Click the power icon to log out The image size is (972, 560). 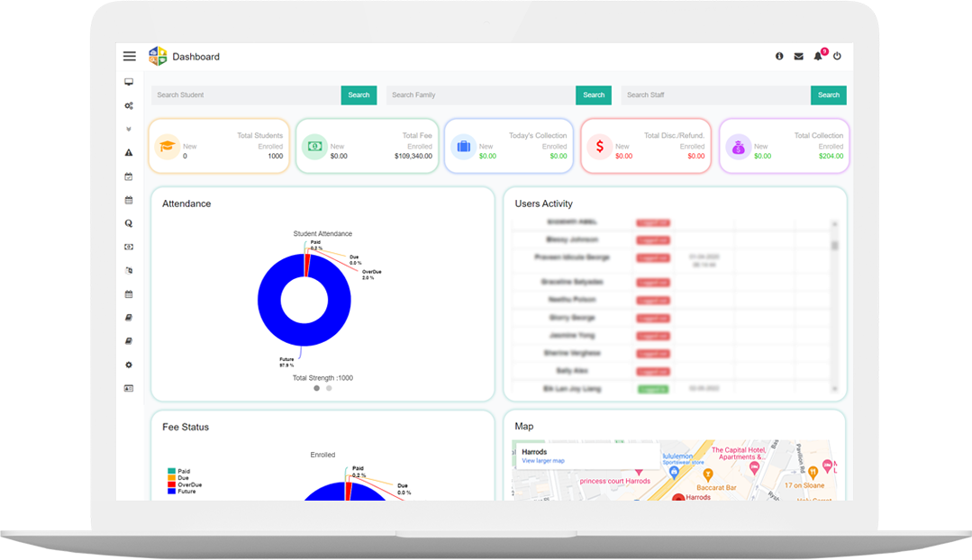coord(837,57)
